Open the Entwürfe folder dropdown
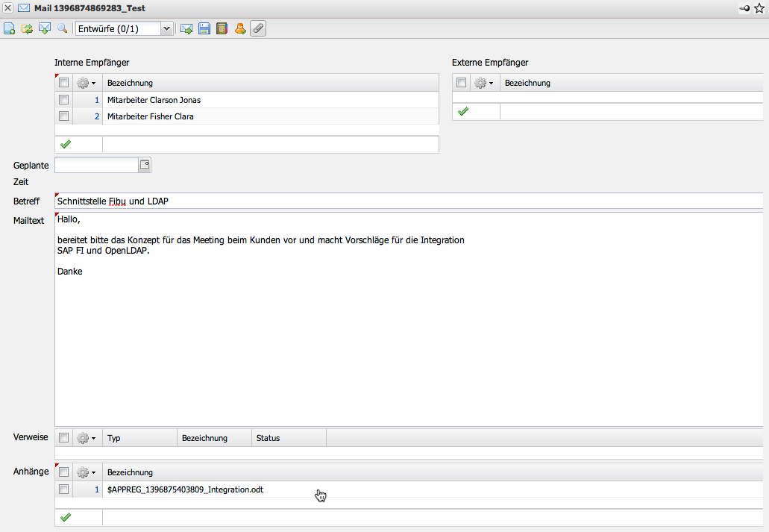 tap(166, 28)
